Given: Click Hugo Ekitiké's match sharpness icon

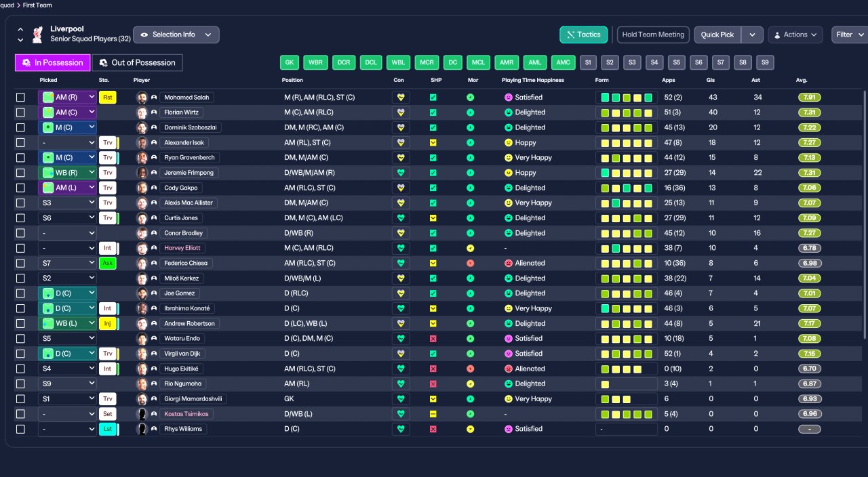Looking at the screenshot, I should [x=433, y=369].
